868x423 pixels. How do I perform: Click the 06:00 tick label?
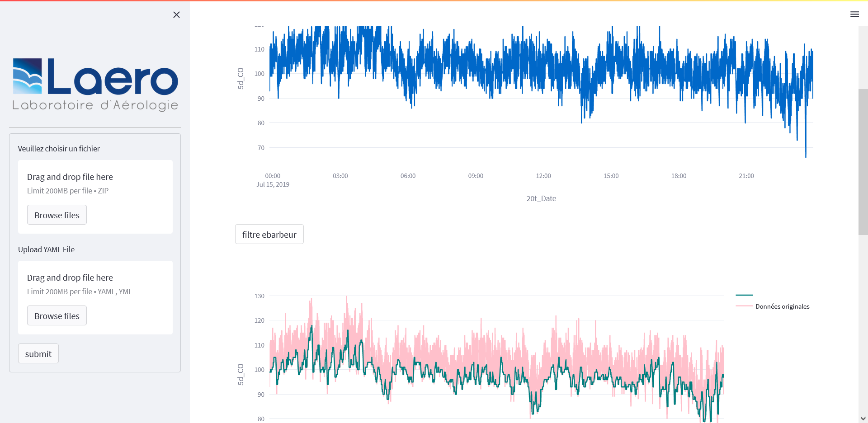point(408,176)
